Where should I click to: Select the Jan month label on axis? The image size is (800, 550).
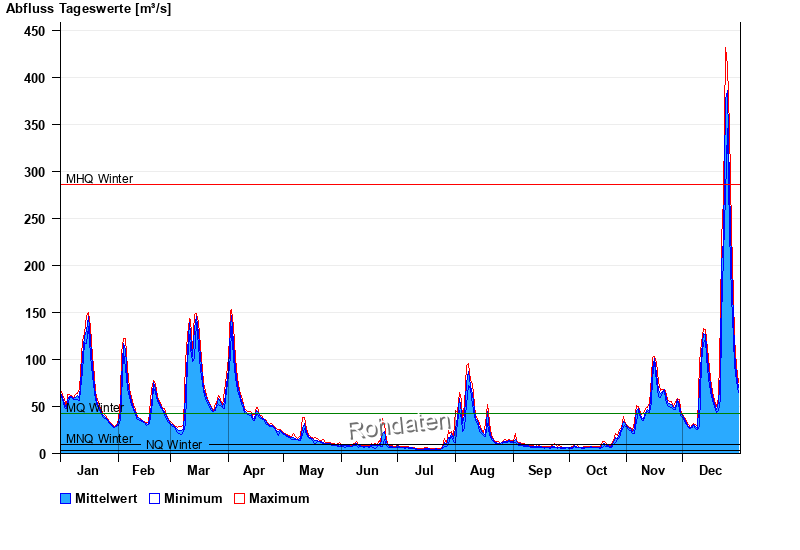pos(88,471)
